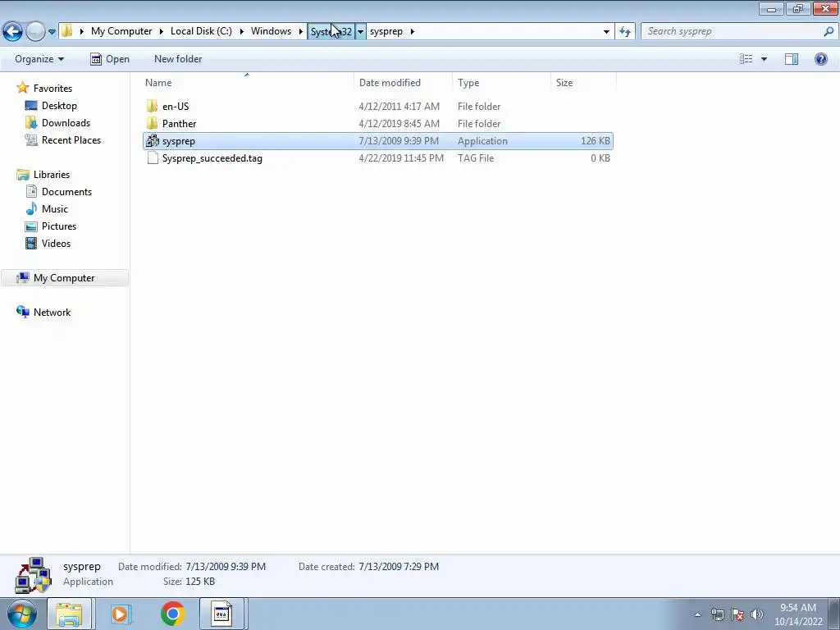The image size is (840, 630).
Task: Select the sysprep application icon in list
Action: (x=152, y=141)
